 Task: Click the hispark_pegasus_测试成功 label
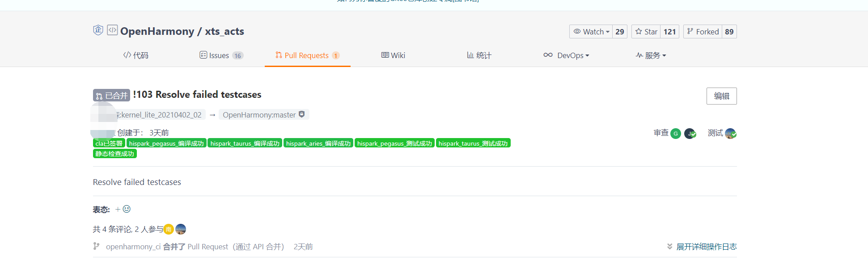(x=394, y=143)
